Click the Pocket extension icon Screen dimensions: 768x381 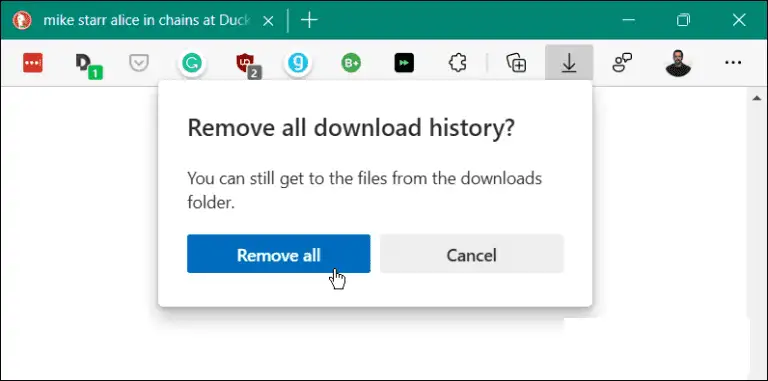139,63
